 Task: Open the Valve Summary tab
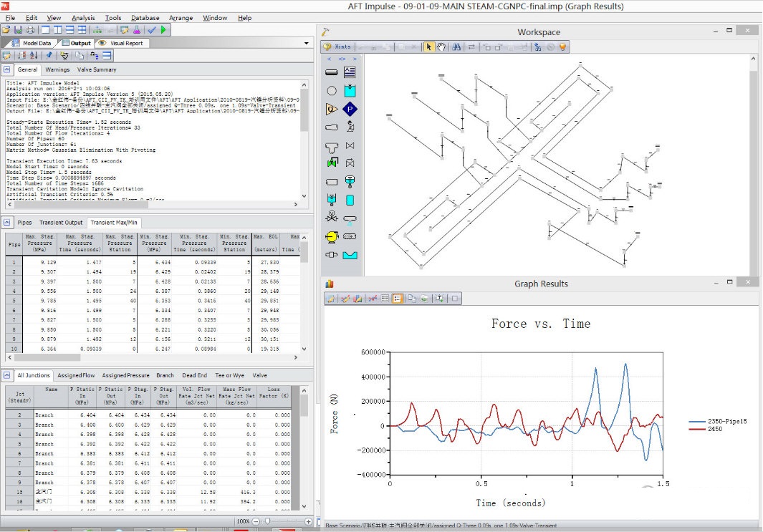96,70
